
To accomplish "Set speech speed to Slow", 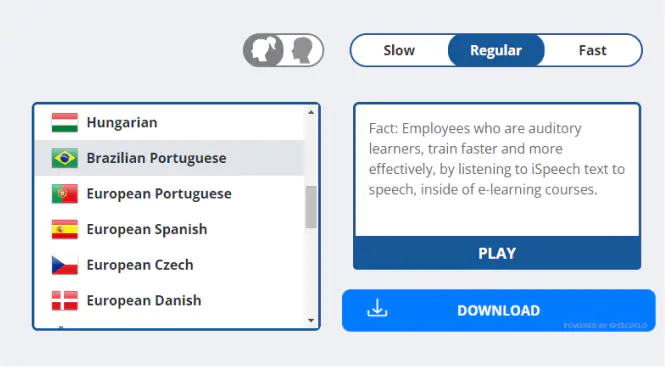I will pyautogui.click(x=399, y=50).
